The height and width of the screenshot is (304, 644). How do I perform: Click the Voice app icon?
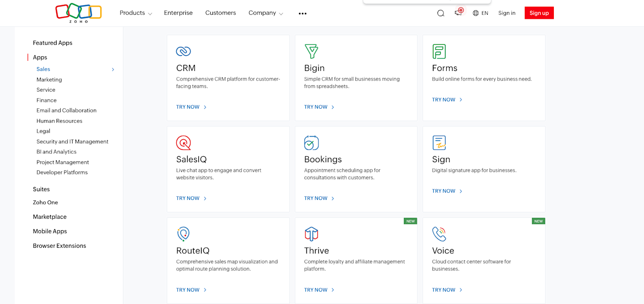point(439,234)
